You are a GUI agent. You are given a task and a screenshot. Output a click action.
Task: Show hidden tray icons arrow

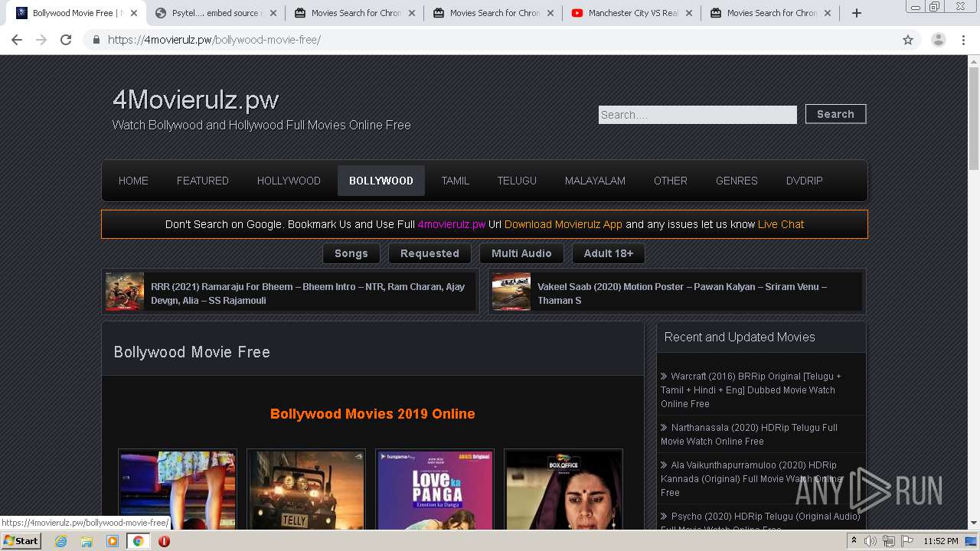click(854, 541)
